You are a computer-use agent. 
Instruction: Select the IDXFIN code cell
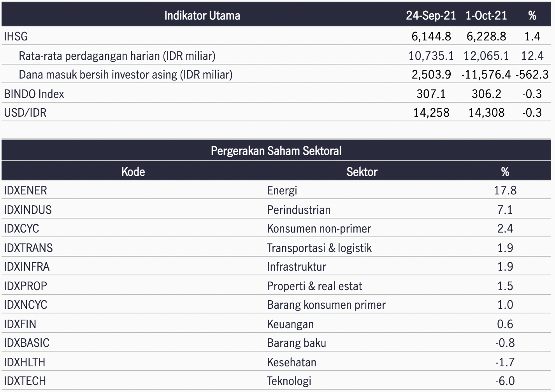click(20, 324)
